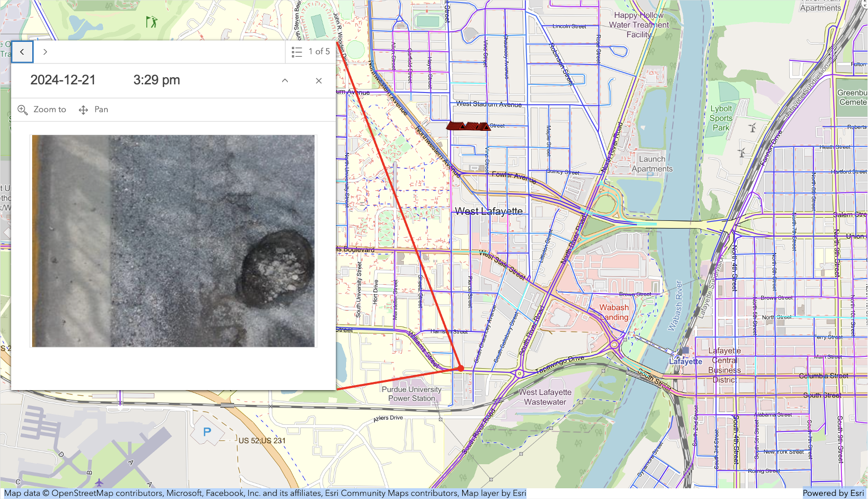Screen dimensions: 868x499
Task: Click the Lybolt Sports Park label
Action: pyautogui.click(x=721, y=118)
